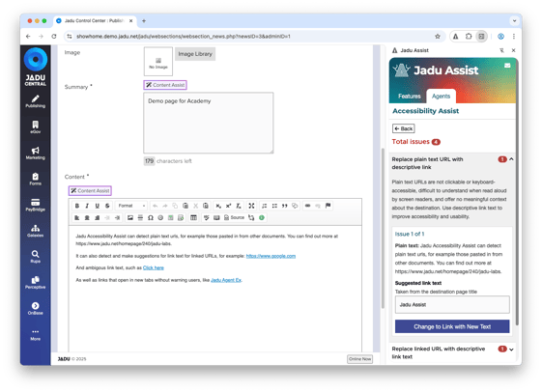Screen dimensions: 542x392
Task: Insert a table in the editor
Action: (x=193, y=218)
